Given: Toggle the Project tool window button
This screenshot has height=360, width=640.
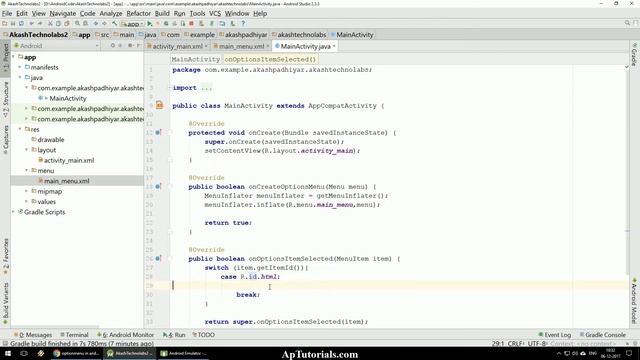Looking at the screenshot, I should [x=5, y=58].
